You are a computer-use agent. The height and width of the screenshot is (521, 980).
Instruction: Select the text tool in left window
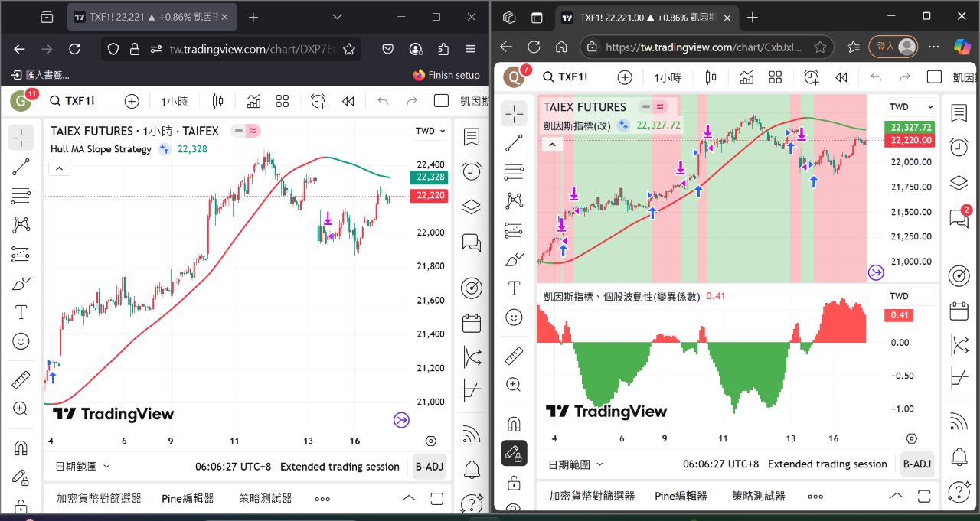point(21,312)
